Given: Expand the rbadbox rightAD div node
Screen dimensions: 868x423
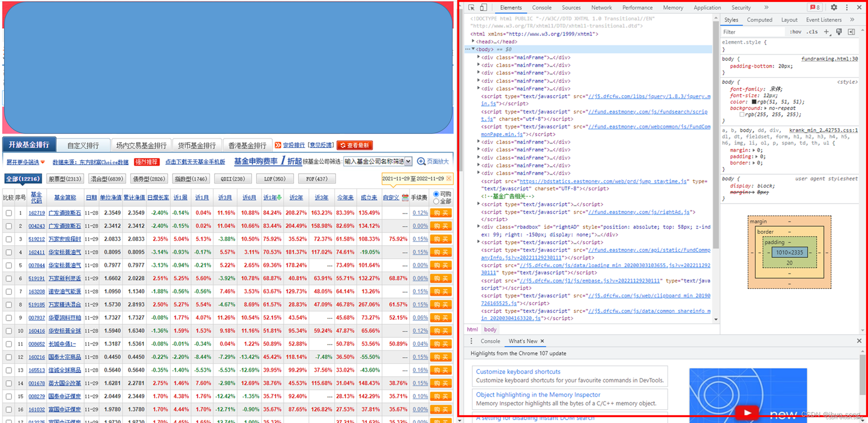Looking at the screenshot, I should click(479, 227).
